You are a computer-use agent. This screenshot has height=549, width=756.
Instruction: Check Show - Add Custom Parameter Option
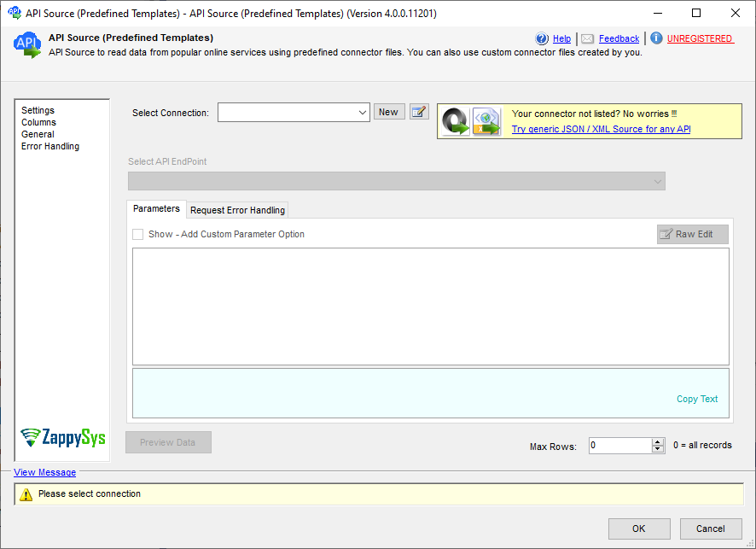pos(138,235)
